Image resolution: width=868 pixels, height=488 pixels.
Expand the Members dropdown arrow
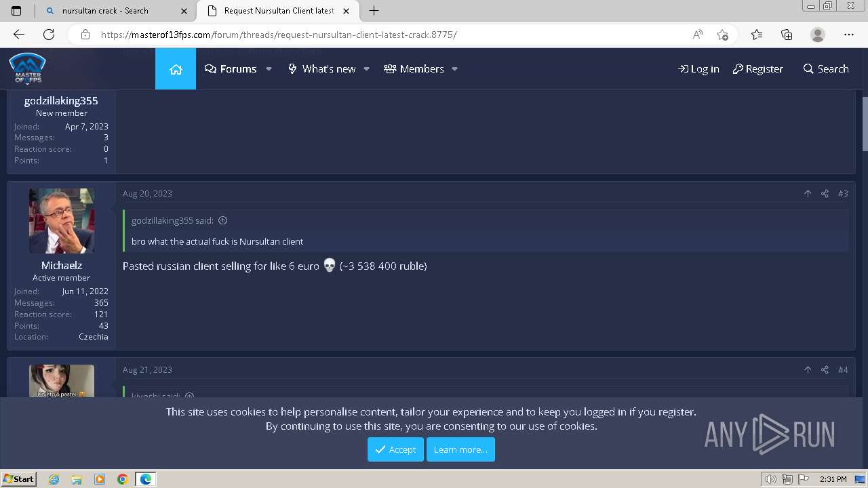454,69
